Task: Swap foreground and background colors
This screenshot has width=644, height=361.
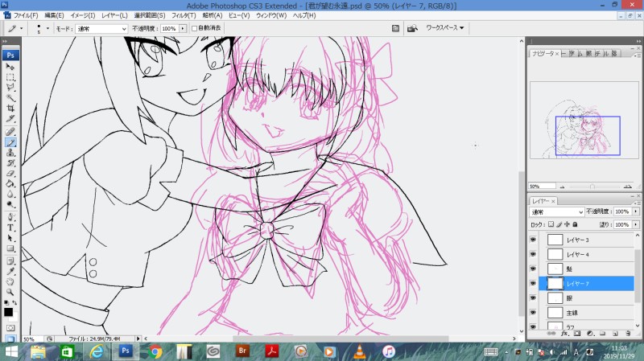Action: 14,303
